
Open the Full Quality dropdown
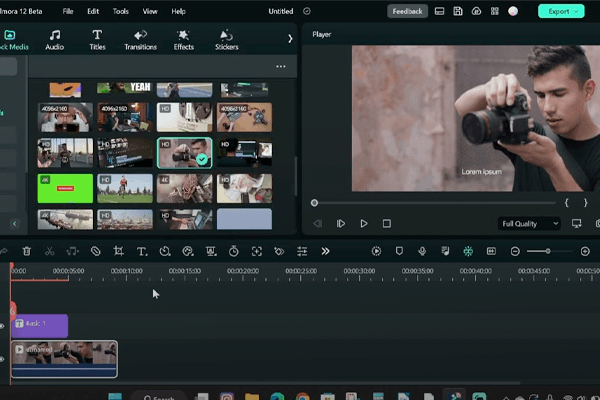click(529, 224)
